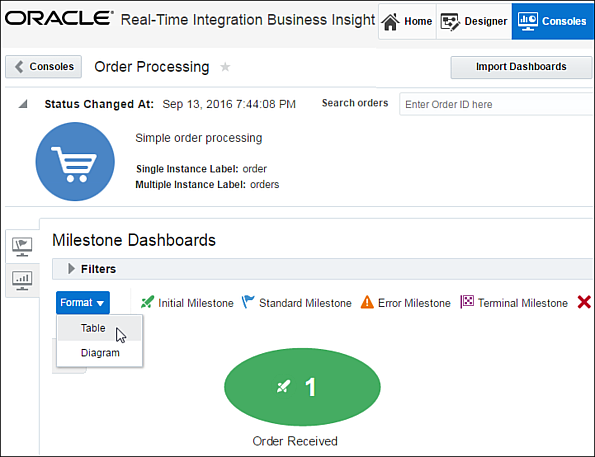Click the Search orders label
This screenshot has width=595, height=457.
pyautogui.click(x=355, y=103)
